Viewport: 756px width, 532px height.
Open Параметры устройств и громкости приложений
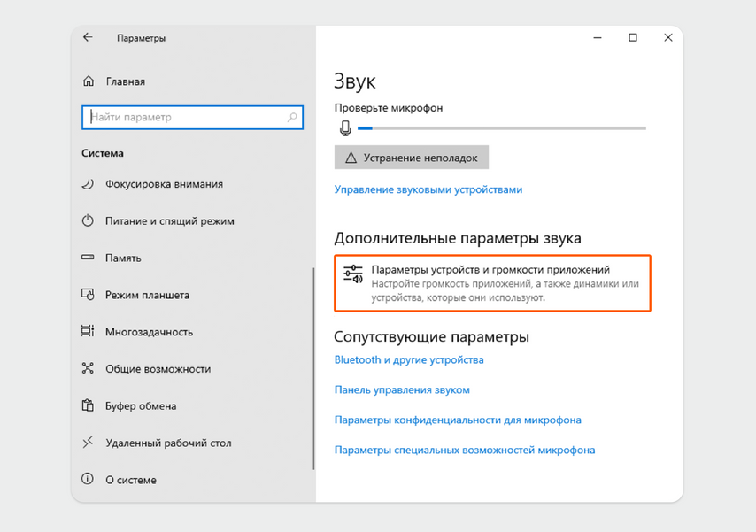tap(492, 283)
